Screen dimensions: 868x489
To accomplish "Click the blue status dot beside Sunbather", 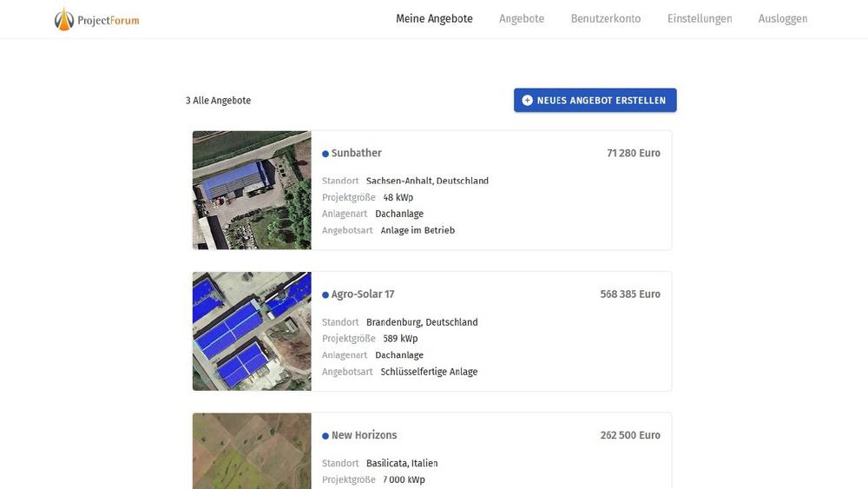I will tap(325, 154).
